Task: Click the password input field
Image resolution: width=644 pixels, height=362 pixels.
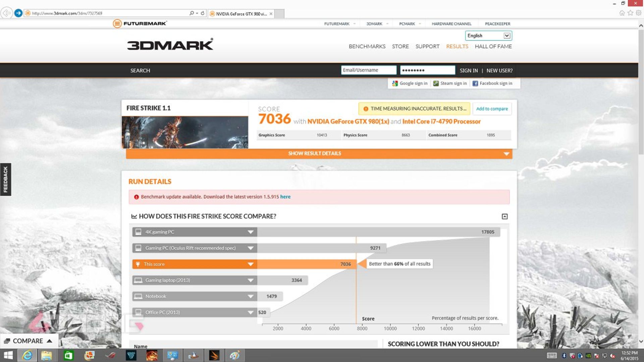Action: tap(428, 70)
